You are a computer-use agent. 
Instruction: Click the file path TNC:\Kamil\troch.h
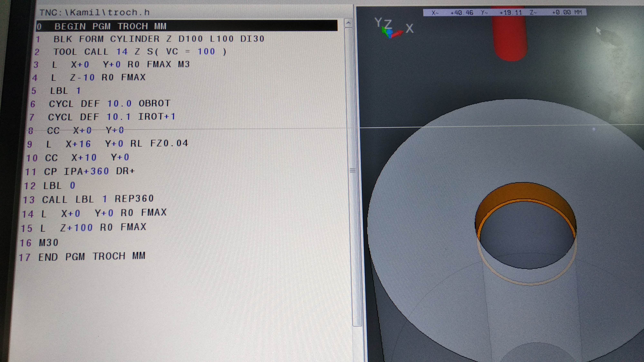[95, 12]
